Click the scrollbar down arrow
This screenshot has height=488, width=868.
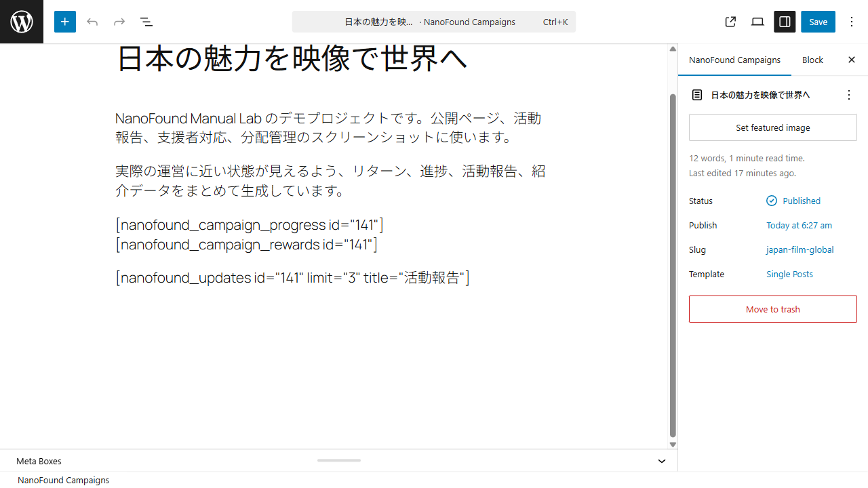click(x=673, y=445)
